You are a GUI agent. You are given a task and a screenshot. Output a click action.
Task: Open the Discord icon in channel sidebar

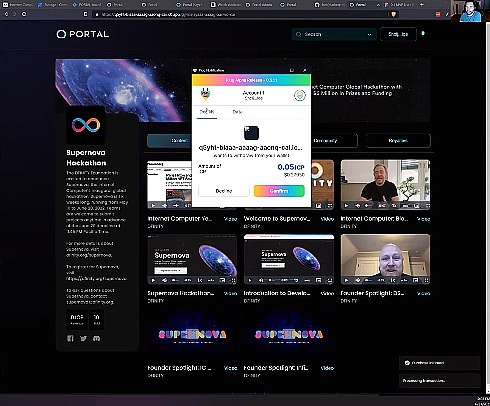(x=96, y=338)
